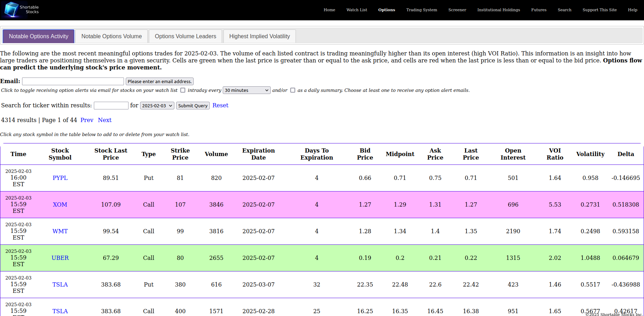Screen dimensions: 644x316
Task: Click the Reset link
Action: click(220, 105)
